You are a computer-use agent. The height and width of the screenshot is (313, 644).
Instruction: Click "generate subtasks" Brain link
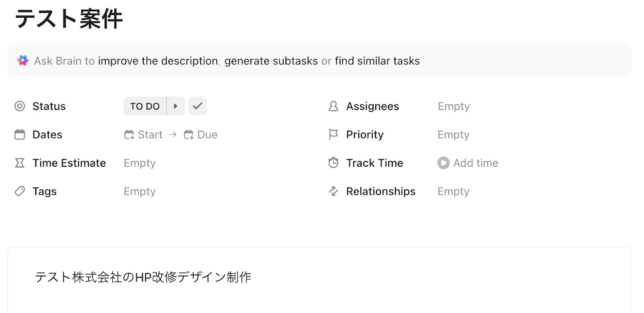click(271, 61)
